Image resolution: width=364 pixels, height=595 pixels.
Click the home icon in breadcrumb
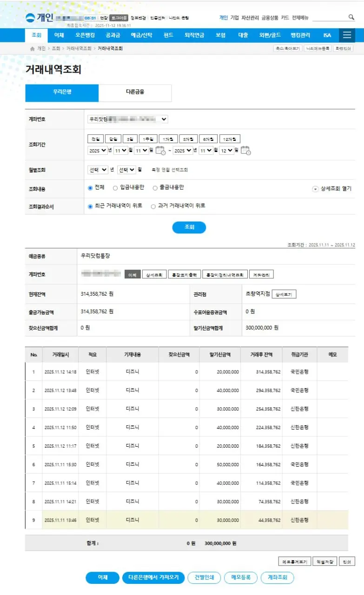click(32, 48)
